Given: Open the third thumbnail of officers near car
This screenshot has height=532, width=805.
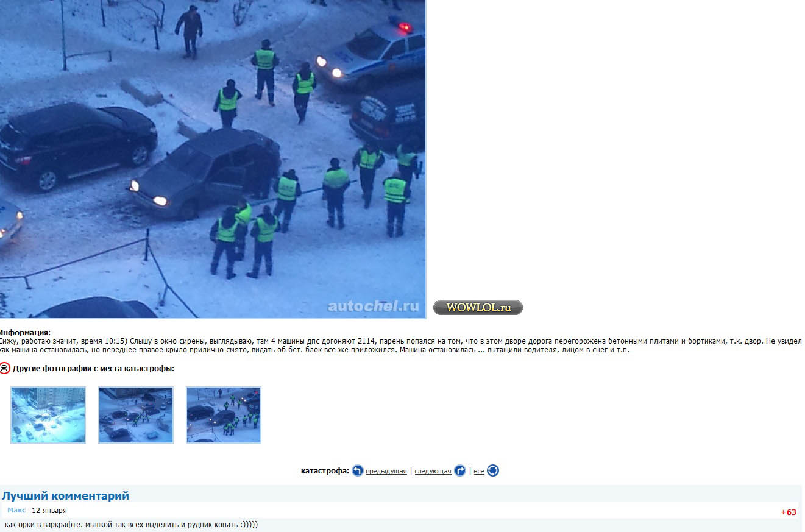Looking at the screenshot, I should tap(224, 415).
